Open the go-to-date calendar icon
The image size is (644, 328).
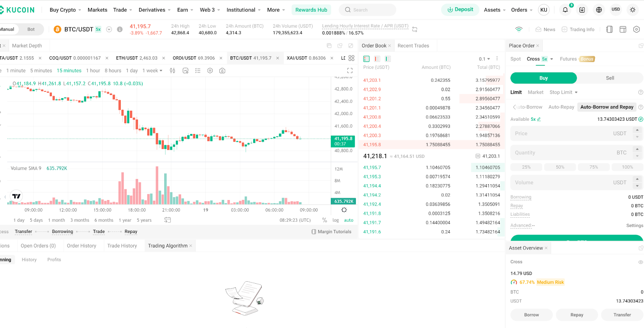pyautogui.click(x=167, y=220)
